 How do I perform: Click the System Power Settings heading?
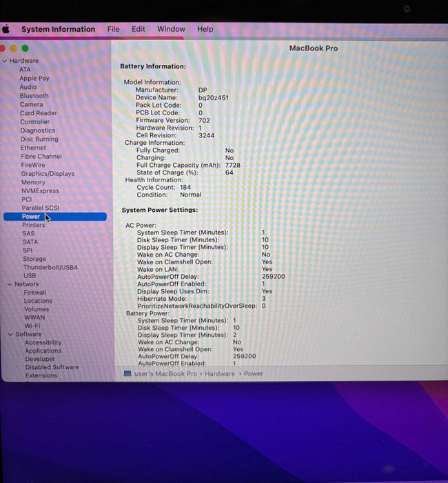pyautogui.click(x=160, y=210)
